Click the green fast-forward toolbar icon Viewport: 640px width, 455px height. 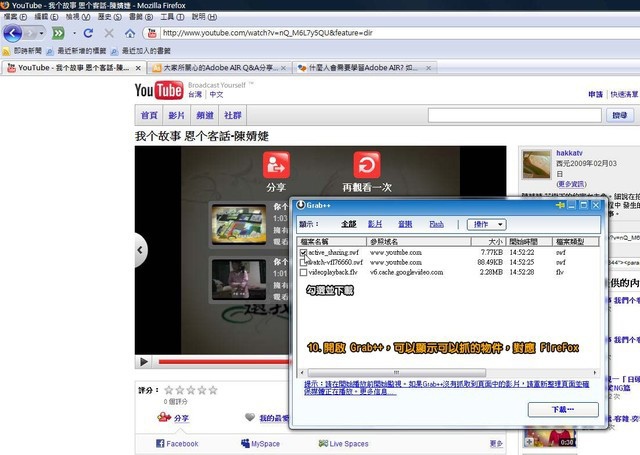click(58, 33)
